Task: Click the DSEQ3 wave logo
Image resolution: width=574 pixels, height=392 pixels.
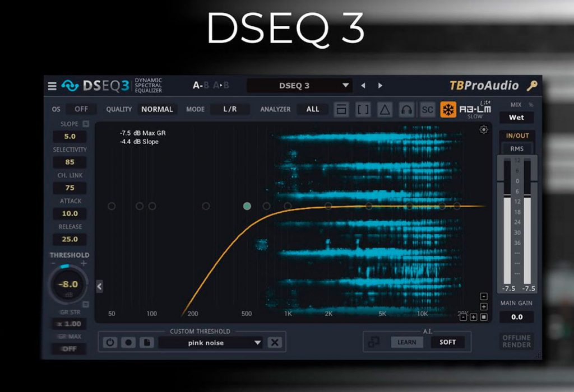Action: [70, 86]
